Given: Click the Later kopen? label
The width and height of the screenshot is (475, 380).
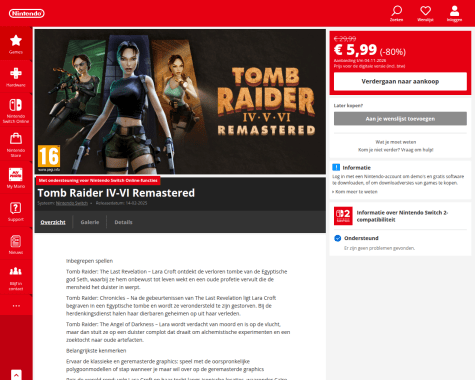Looking at the screenshot, I should 348,105.
